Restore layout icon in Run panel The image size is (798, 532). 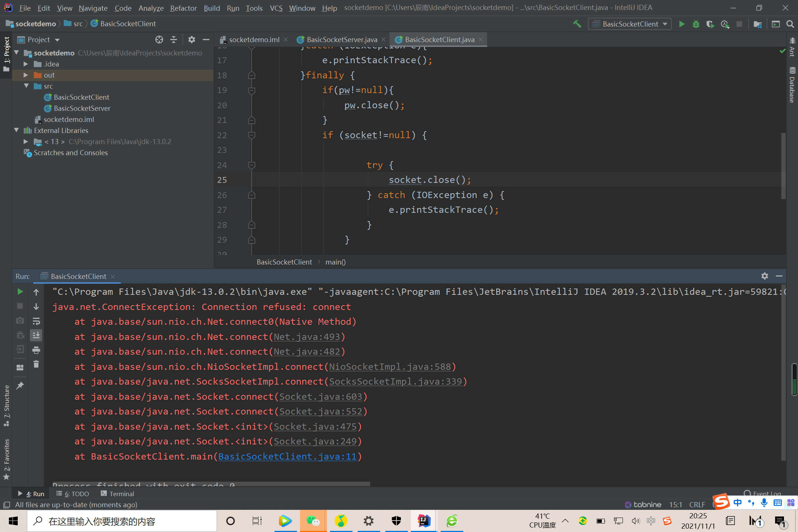(x=20, y=367)
